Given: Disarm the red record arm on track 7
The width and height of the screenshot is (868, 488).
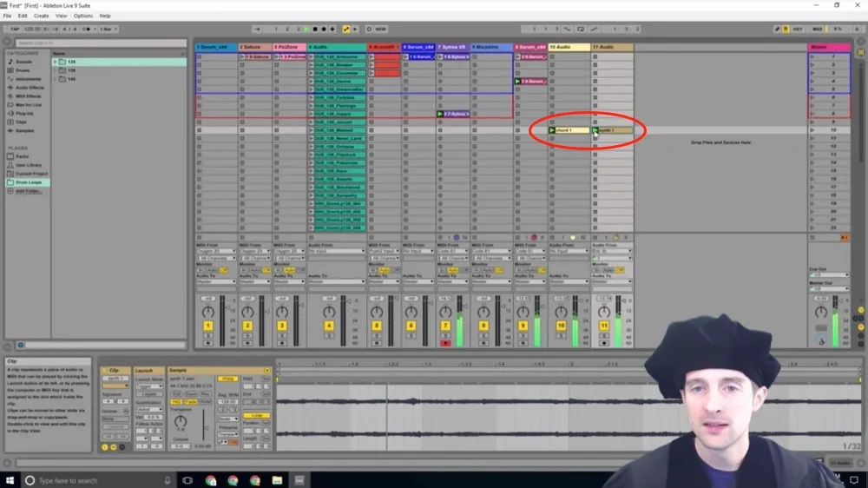Looking at the screenshot, I should [x=445, y=344].
